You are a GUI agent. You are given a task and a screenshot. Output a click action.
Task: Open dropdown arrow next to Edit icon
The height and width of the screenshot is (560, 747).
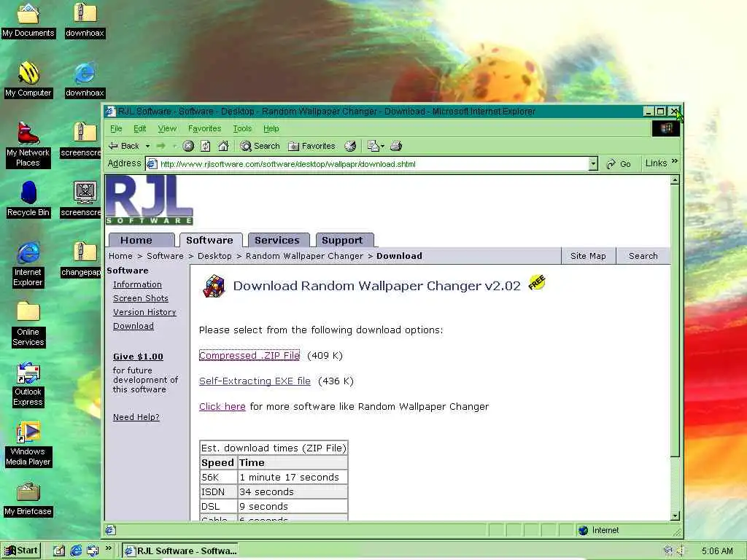382,146
